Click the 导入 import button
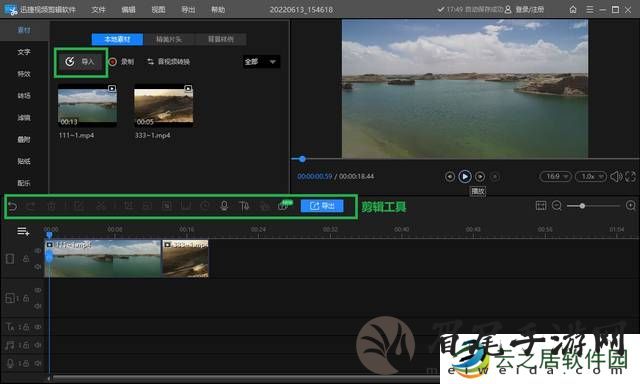Screen dimensions: 640x384 coord(80,62)
